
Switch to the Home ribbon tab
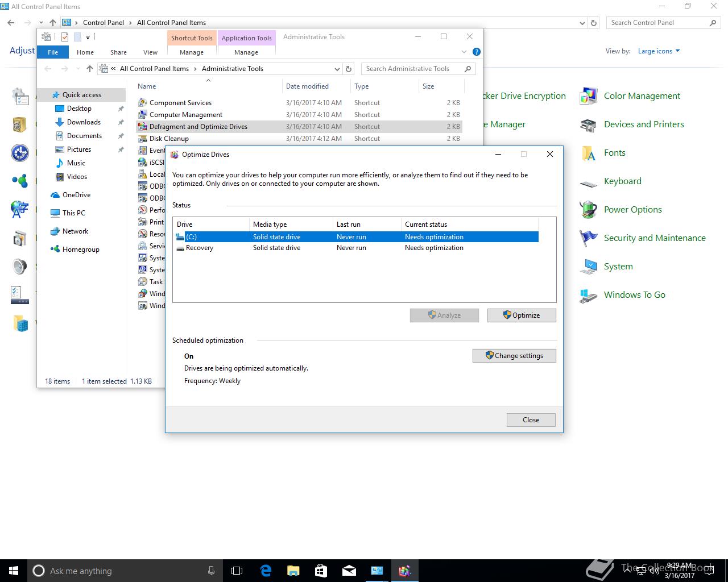tap(85, 52)
